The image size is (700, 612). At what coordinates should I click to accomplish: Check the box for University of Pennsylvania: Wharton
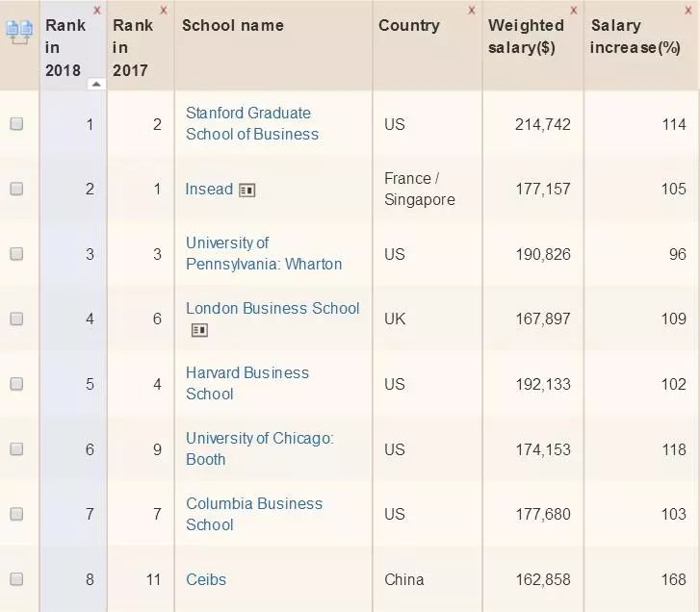(16, 254)
